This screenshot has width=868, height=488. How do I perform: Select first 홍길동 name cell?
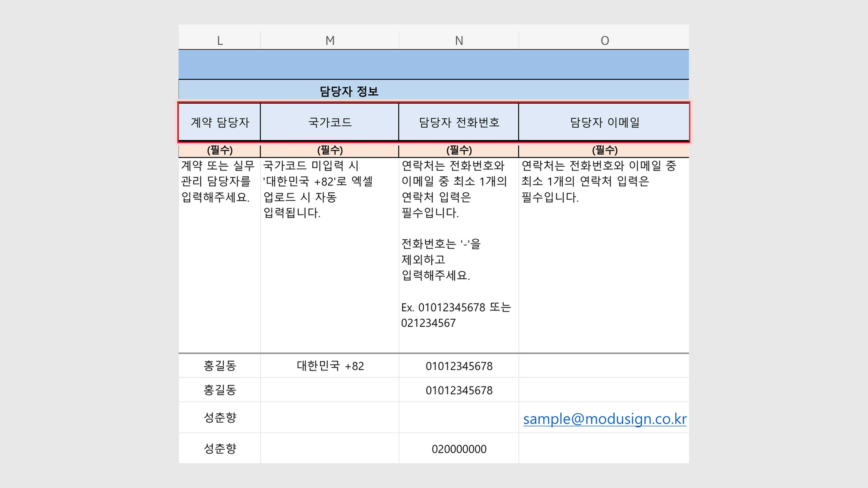click(x=220, y=366)
